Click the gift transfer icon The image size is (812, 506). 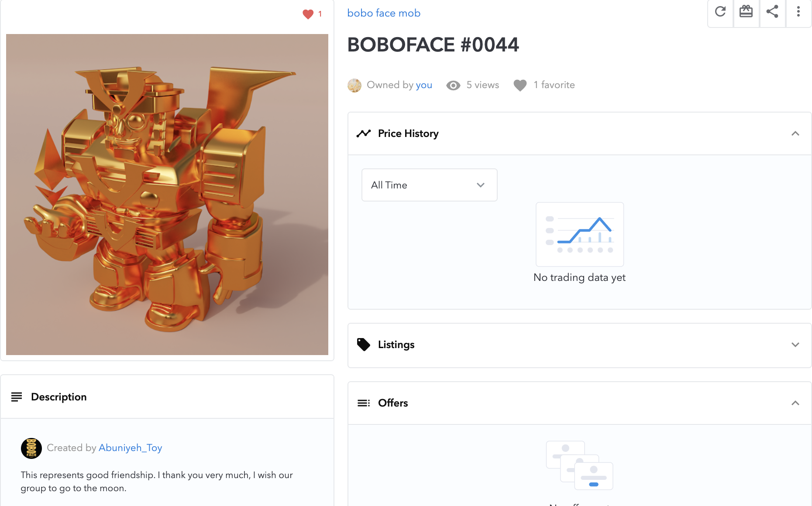pos(746,12)
